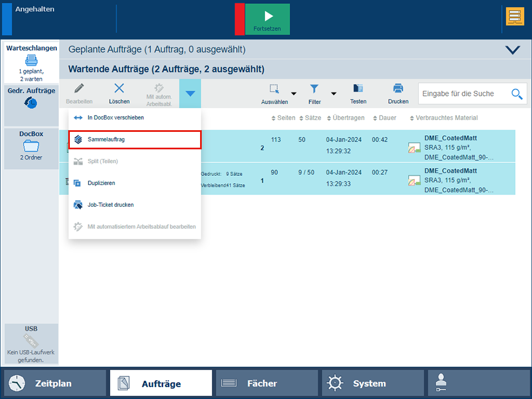Click the Testen icon

pyautogui.click(x=358, y=88)
